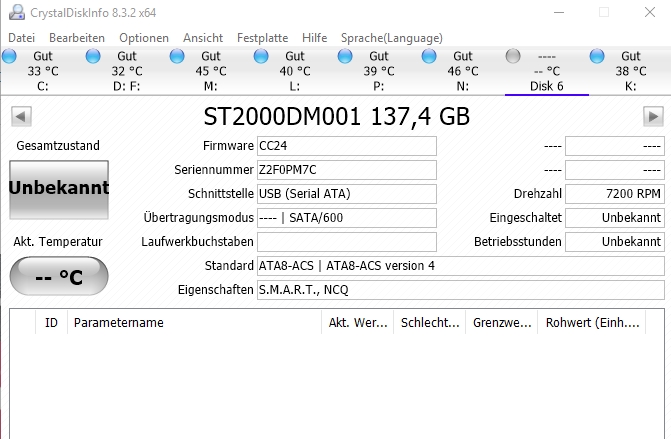Click the blue status orb for drive N:
Screen dimensions: 671x439
click(x=429, y=56)
